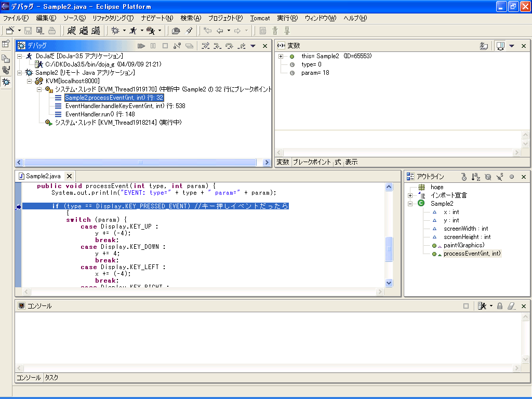Image resolution: width=532 pixels, height=399 pixels.
Task: Click the Disconnect icon in Debug view
Action: tap(177, 46)
